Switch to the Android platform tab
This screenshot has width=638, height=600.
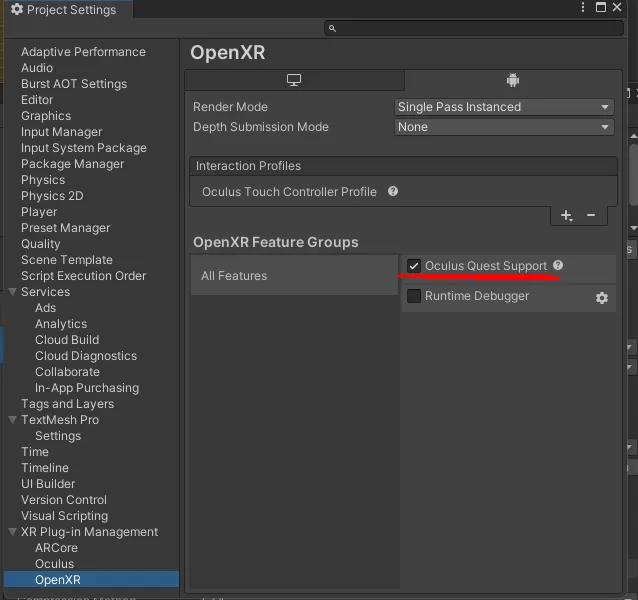tap(513, 80)
